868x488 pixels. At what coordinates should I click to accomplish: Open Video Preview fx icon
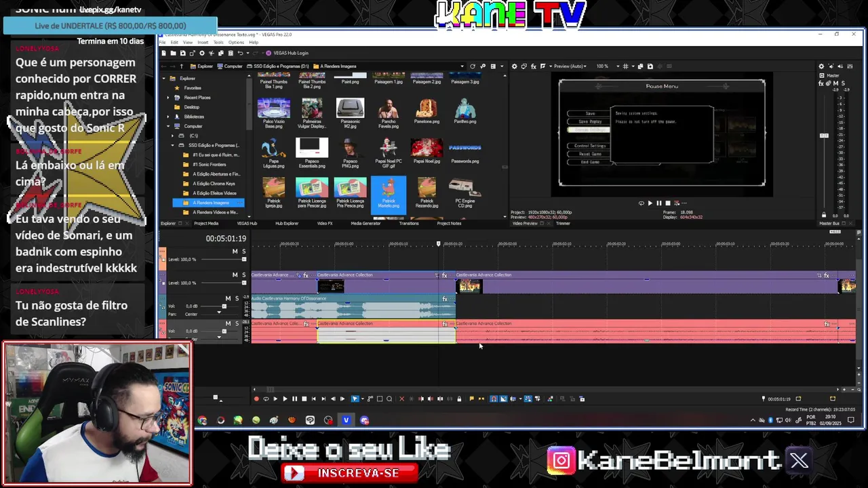click(534, 66)
